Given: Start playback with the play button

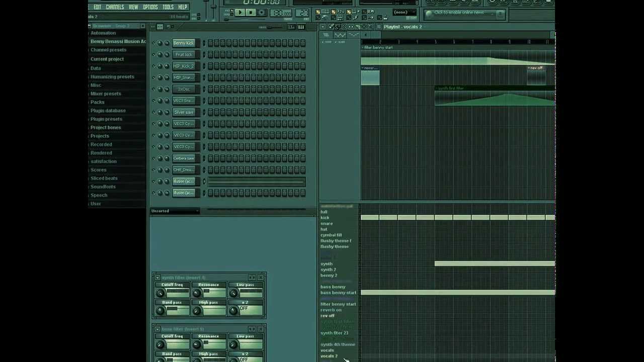Looking at the screenshot, I should (x=240, y=13).
